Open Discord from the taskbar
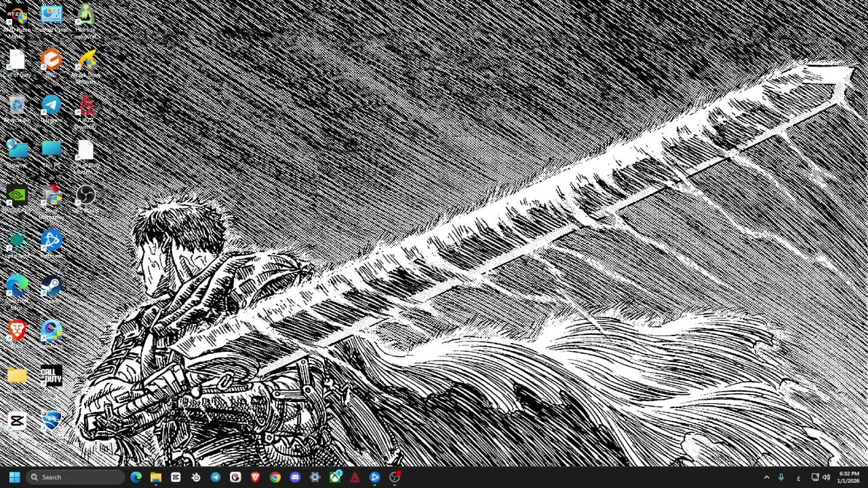The height and width of the screenshot is (488, 868). [x=295, y=477]
